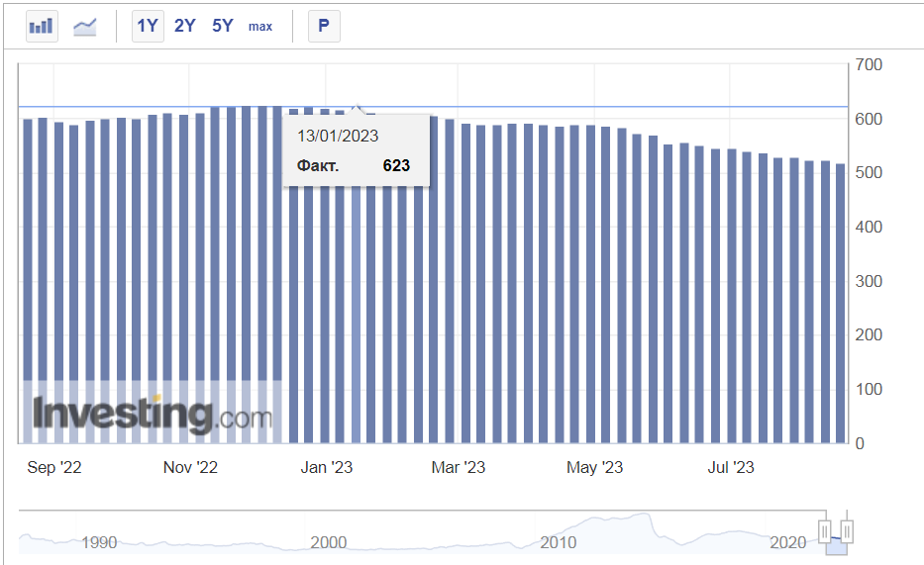Select the 2Y time range

184,26
